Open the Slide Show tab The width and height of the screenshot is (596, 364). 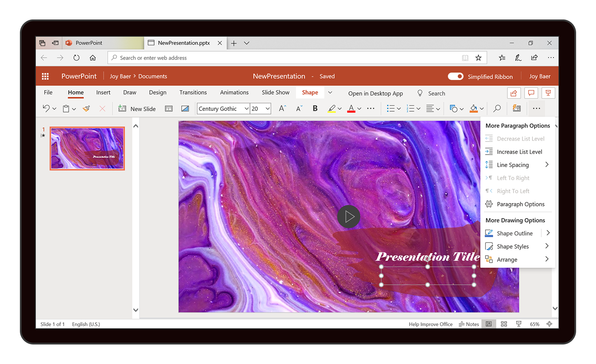click(x=276, y=93)
